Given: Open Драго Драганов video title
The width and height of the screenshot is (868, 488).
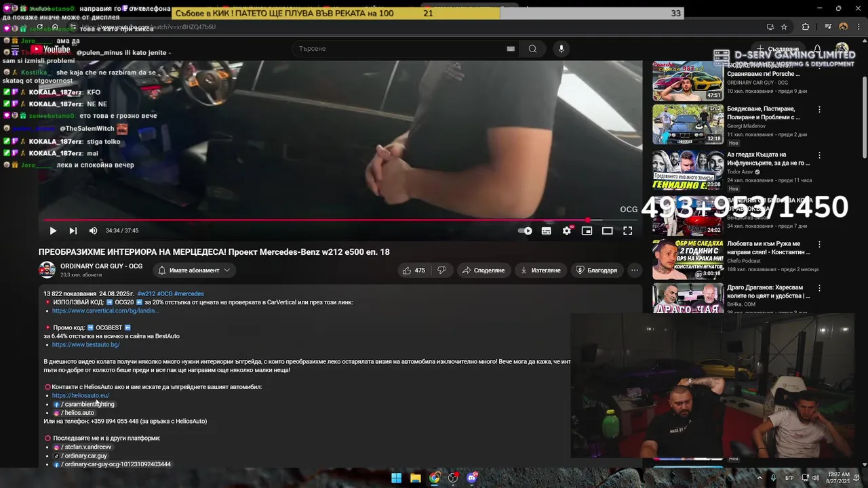Looking at the screenshot, I should click(x=768, y=291).
